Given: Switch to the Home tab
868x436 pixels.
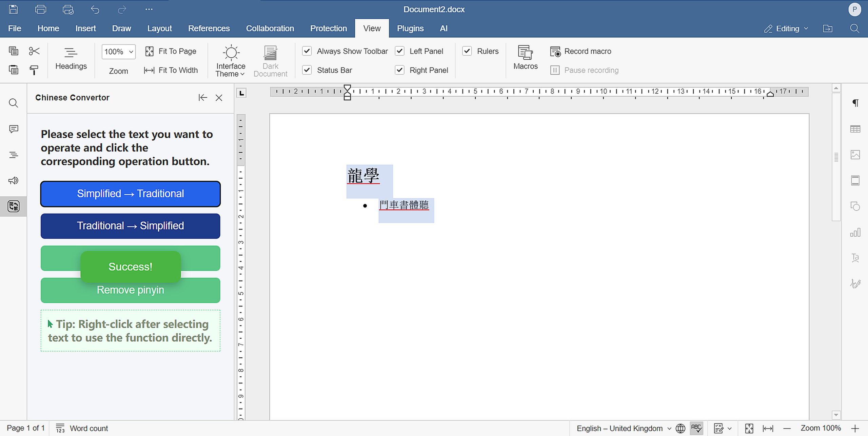Looking at the screenshot, I should (48, 28).
